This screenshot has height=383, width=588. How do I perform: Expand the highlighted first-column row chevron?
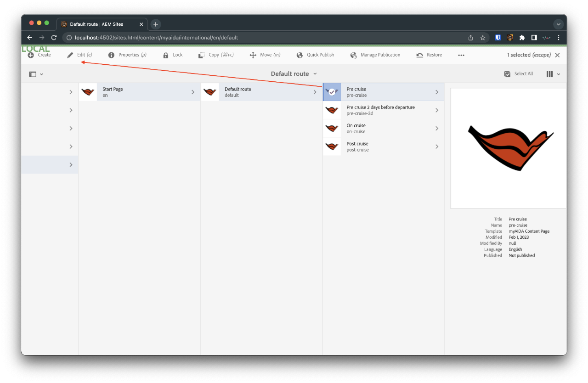click(71, 164)
